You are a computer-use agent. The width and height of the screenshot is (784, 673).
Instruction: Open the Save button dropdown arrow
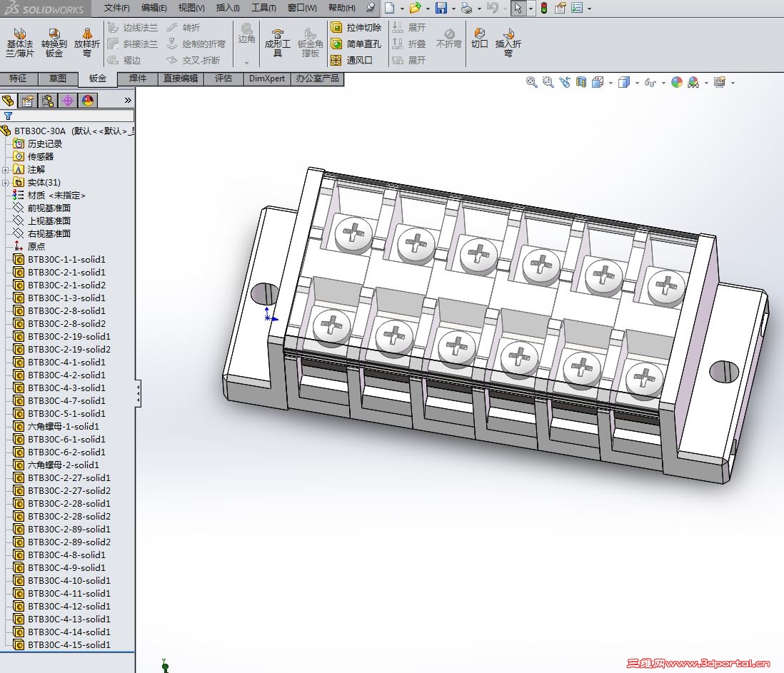click(x=453, y=9)
